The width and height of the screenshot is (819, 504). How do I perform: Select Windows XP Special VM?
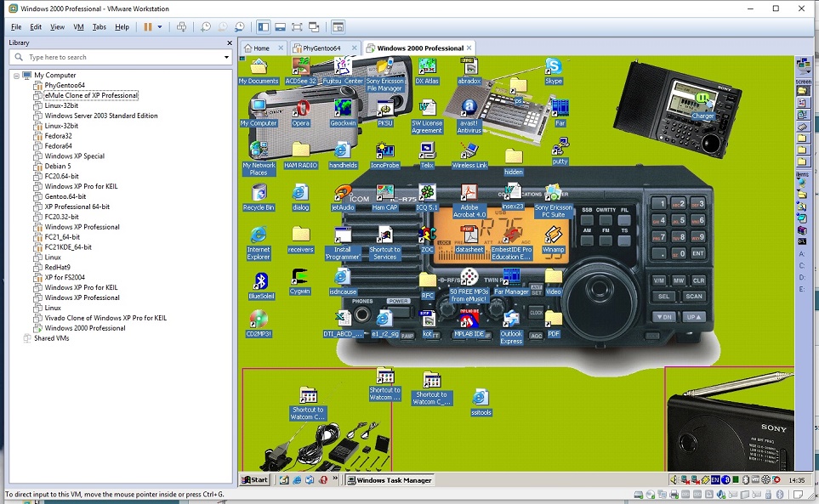click(74, 156)
